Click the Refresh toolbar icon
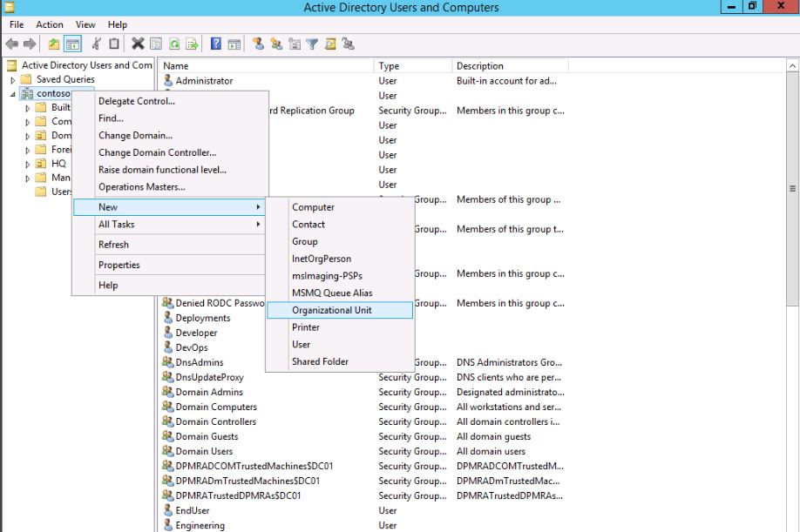This screenshot has height=532, width=800. [x=173, y=44]
